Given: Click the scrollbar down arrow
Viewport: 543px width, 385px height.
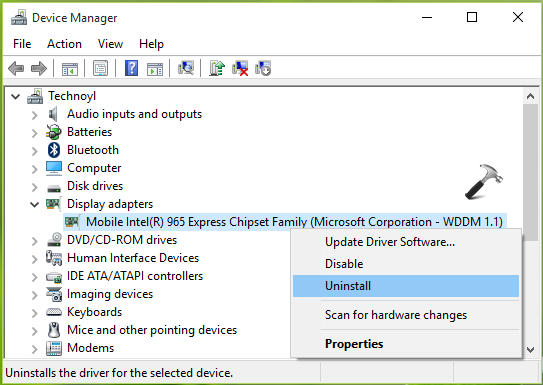Looking at the screenshot, I should pos(531,349).
